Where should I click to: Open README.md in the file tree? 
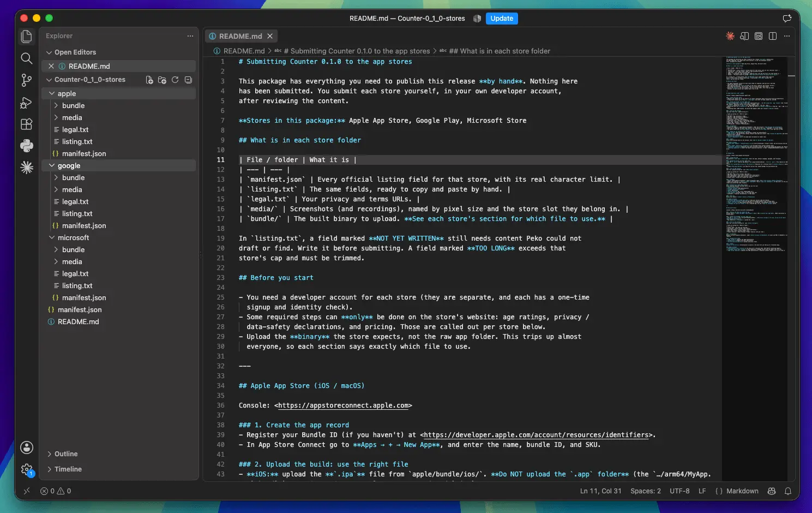pyautogui.click(x=79, y=322)
